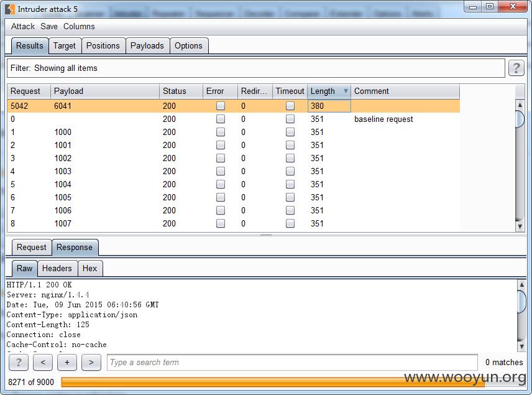Screen dimensions: 532x395
Task: Click the Server: nginx/1.4.4 line
Action: 48,295
